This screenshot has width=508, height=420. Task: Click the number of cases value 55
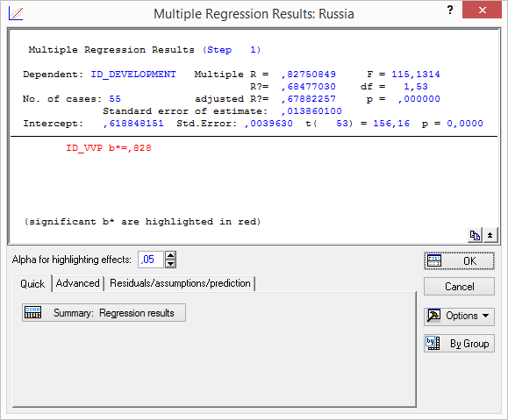(115, 99)
